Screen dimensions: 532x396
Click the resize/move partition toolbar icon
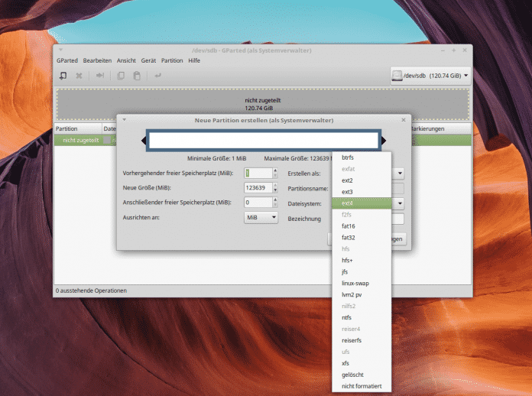coord(99,76)
